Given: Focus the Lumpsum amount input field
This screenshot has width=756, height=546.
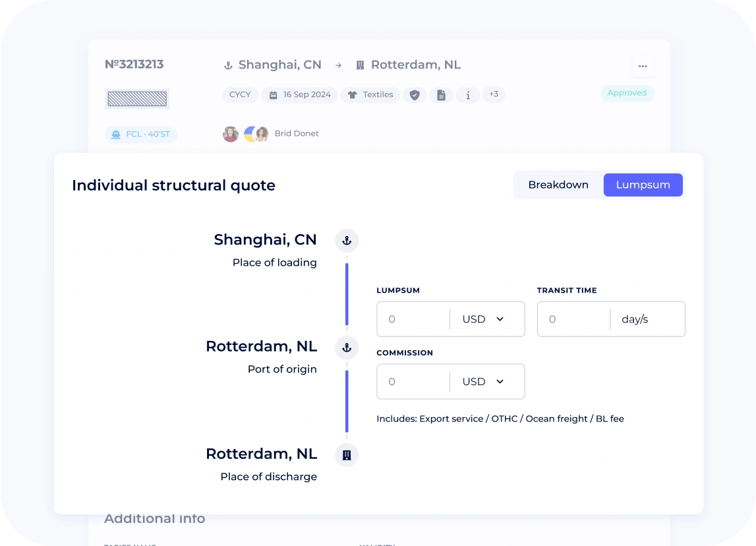Looking at the screenshot, I should coord(414,319).
